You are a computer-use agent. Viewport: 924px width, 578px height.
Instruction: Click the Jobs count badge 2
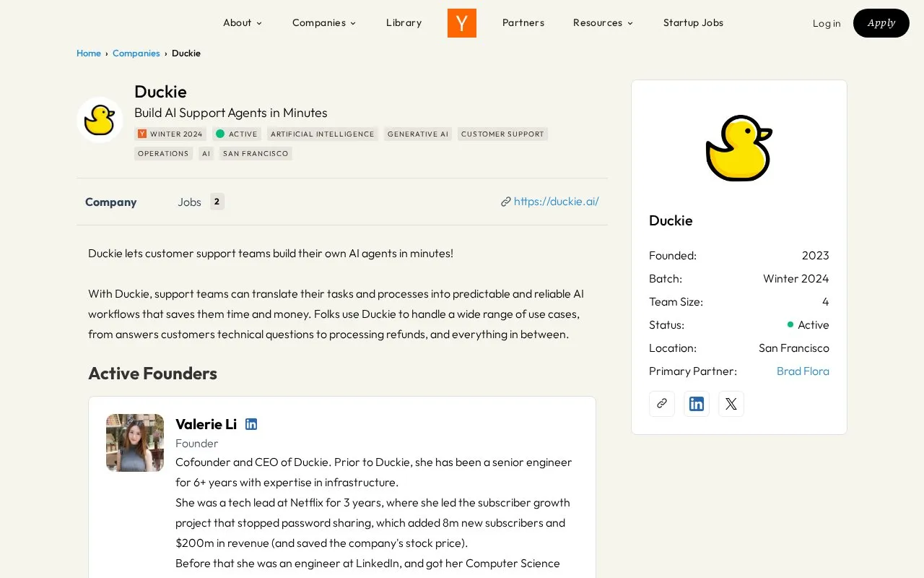(x=217, y=202)
